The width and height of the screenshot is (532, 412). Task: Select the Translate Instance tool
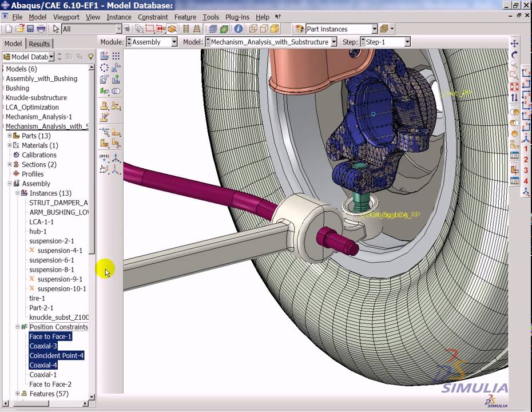click(x=116, y=68)
